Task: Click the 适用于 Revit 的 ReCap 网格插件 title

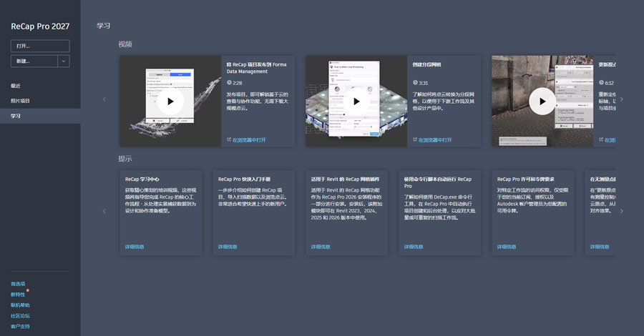Action: pos(345,179)
